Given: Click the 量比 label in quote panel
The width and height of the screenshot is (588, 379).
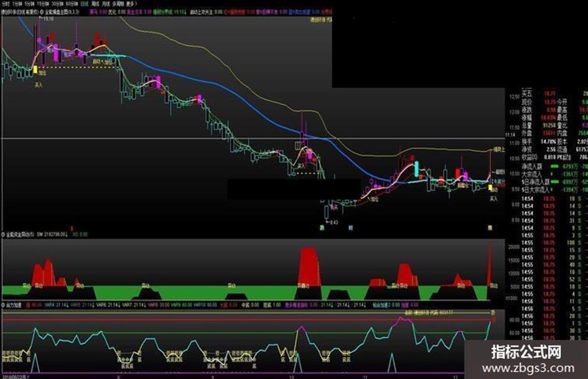Looking at the screenshot, I should pyautogui.click(x=562, y=125).
